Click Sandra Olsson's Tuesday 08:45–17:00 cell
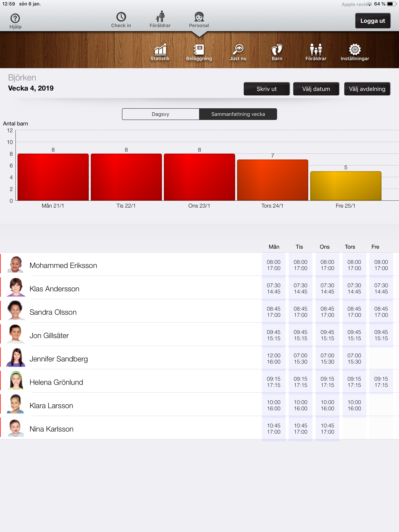 (x=301, y=312)
